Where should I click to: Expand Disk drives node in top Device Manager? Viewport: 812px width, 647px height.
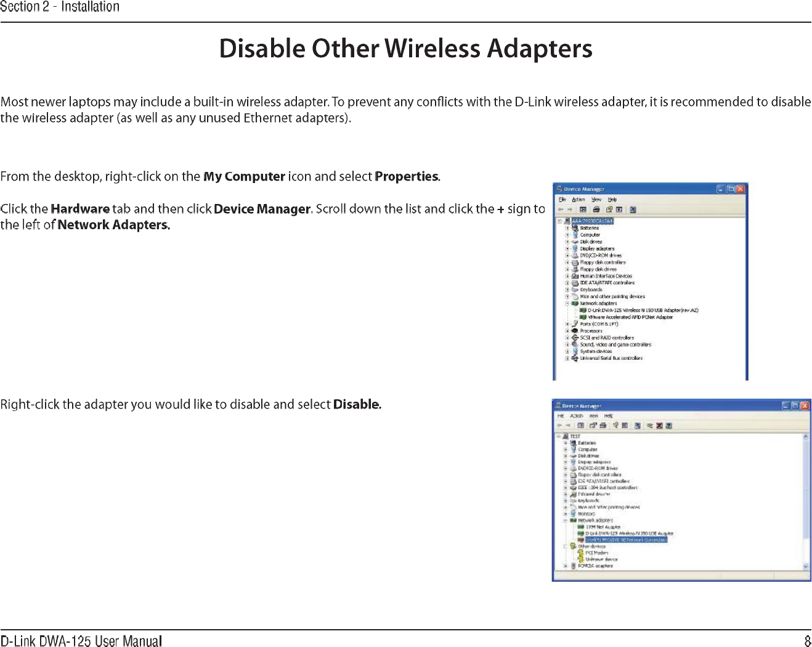tap(567, 242)
